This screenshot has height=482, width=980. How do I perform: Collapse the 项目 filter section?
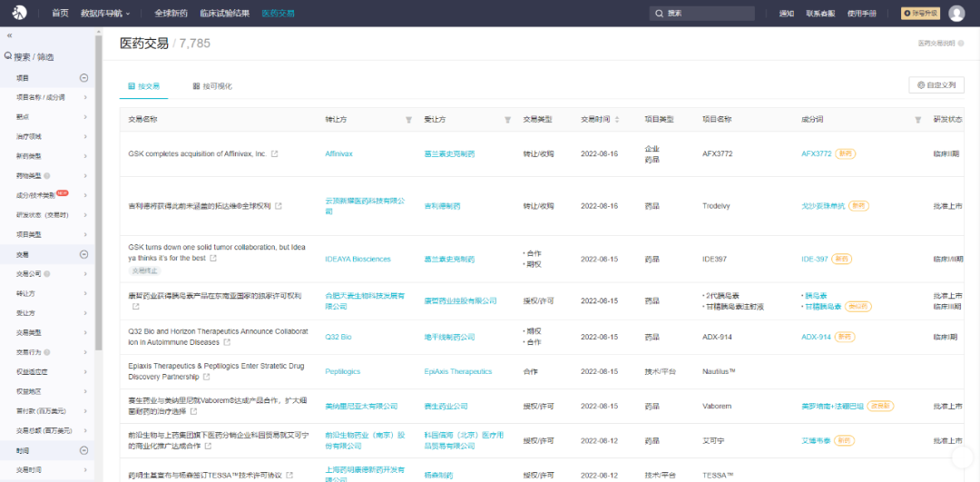coord(83,78)
